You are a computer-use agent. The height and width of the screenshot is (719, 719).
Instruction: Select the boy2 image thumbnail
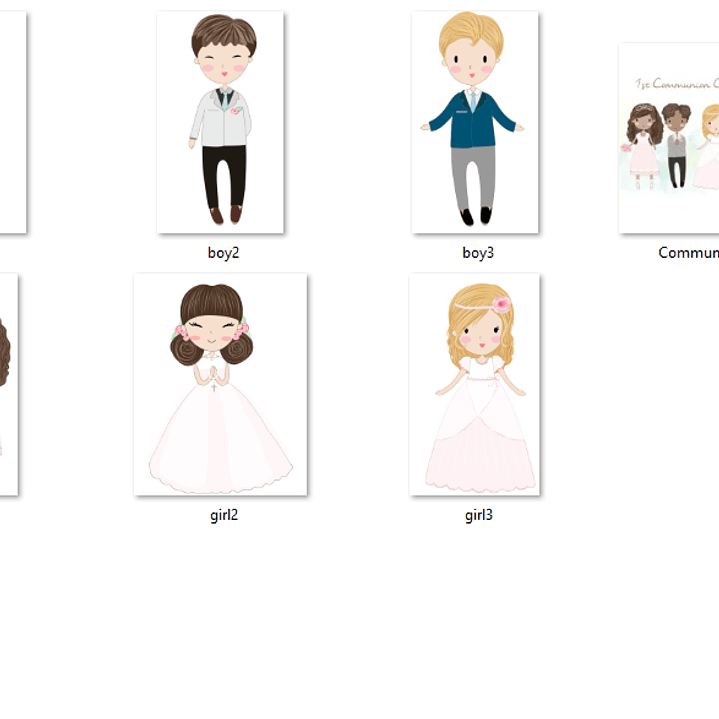220,122
